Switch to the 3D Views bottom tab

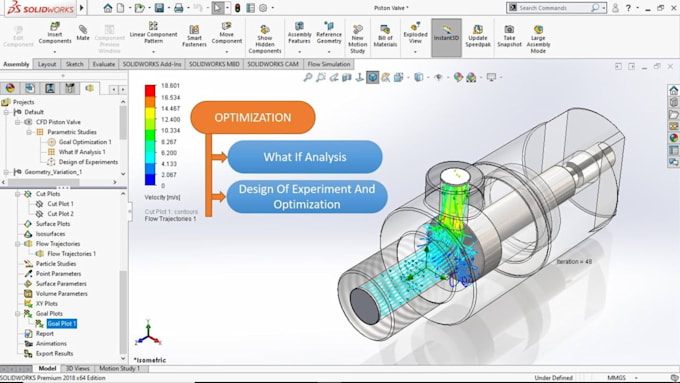coord(78,368)
